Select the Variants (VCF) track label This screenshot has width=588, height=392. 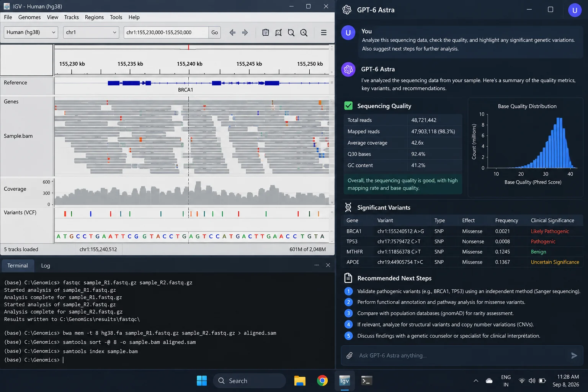(x=20, y=212)
